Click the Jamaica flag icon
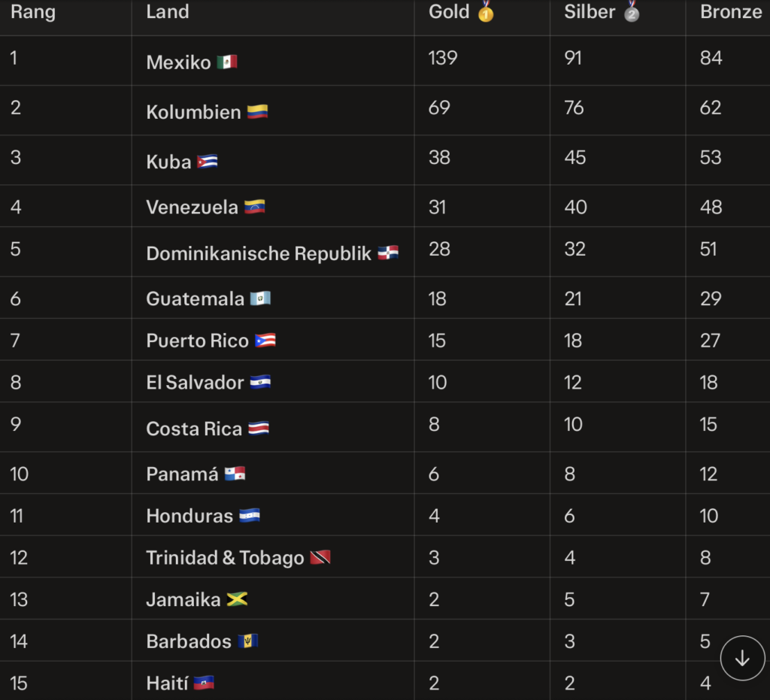Viewport: 770px width, 700px height. 237,599
